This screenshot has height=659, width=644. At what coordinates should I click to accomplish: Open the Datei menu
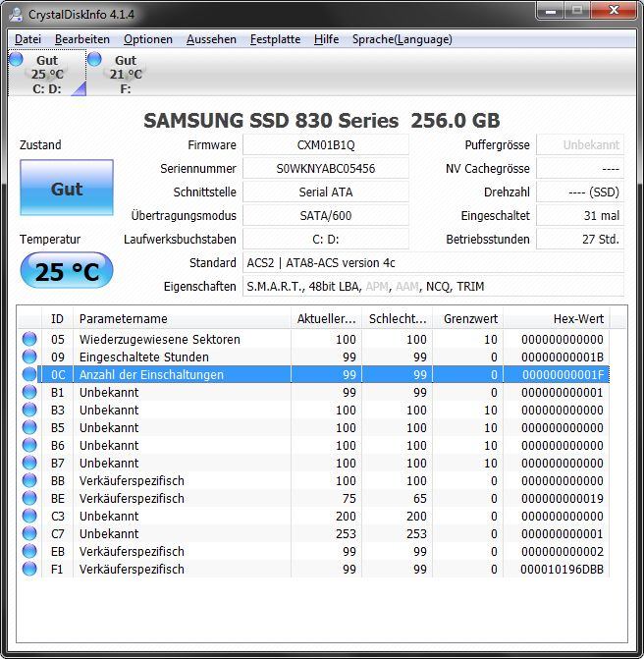pos(27,39)
